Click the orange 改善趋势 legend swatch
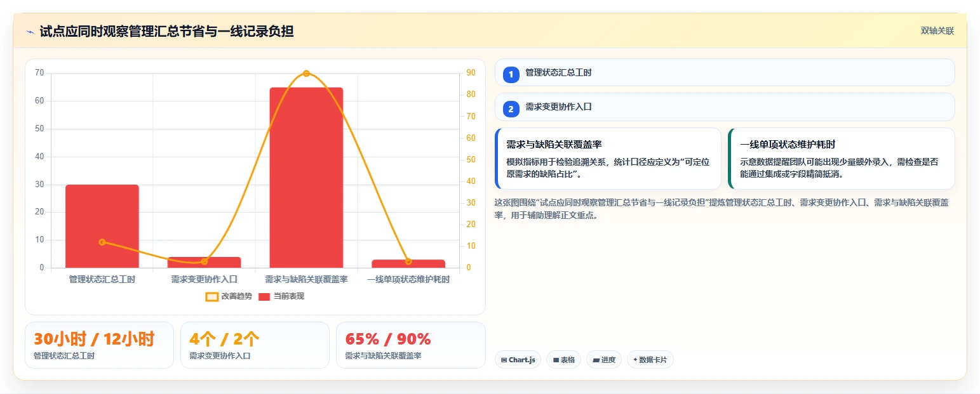Image resolution: width=980 pixels, height=394 pixels. pyautogui.click(x=212, y=297)
